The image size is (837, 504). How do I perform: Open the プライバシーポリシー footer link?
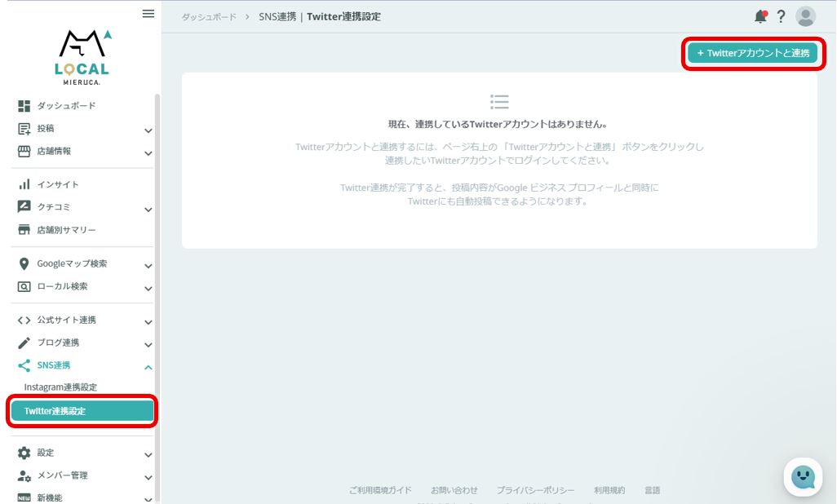535,490
